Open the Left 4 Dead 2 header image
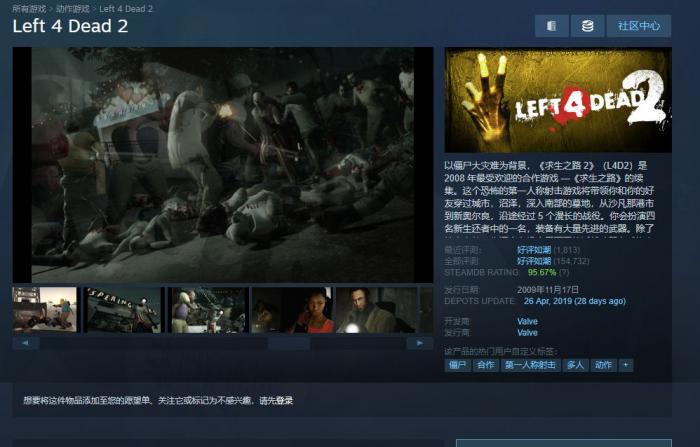 (x=558, y=100)
